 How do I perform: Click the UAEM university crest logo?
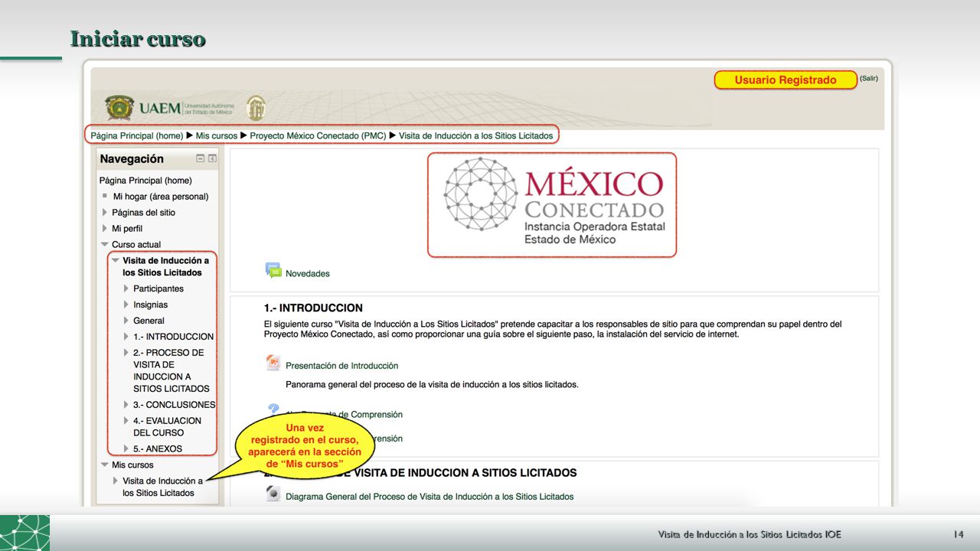[119, 108]
